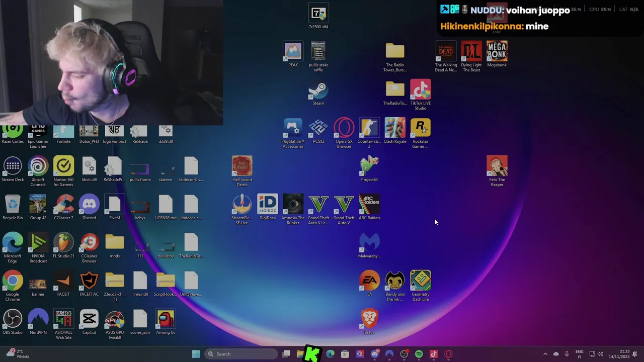Open scores.json file
This screenshot has width=644, height=362.
pyautogui.click(x=140, y=322)
